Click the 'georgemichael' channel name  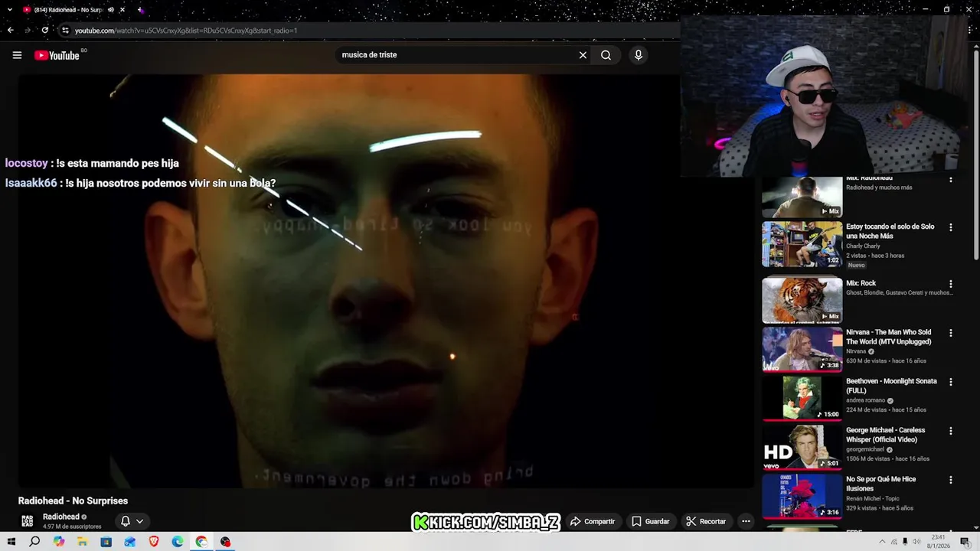click(865, 449)
